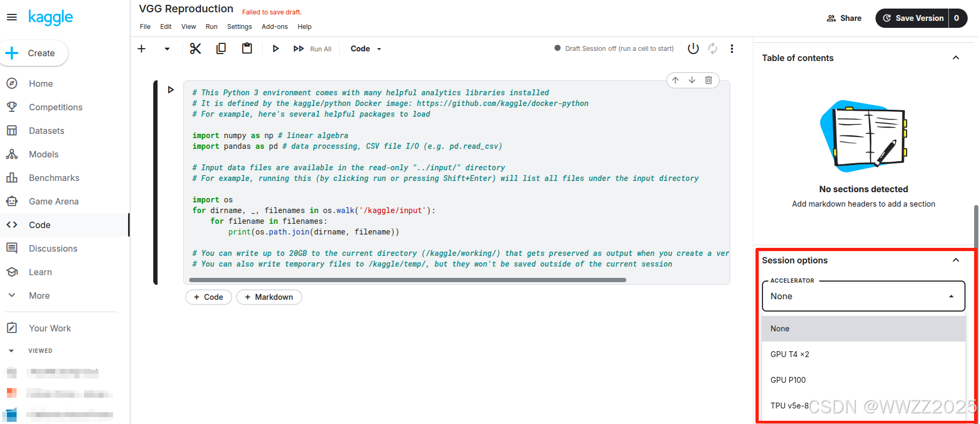Open Game Arena robot icon

point(12,201)
